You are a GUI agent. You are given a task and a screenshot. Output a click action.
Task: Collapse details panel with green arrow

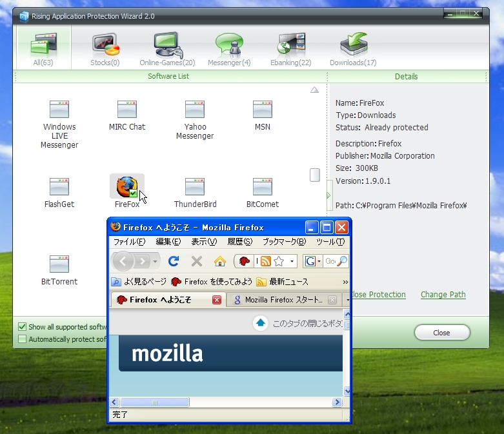(328, 195)
